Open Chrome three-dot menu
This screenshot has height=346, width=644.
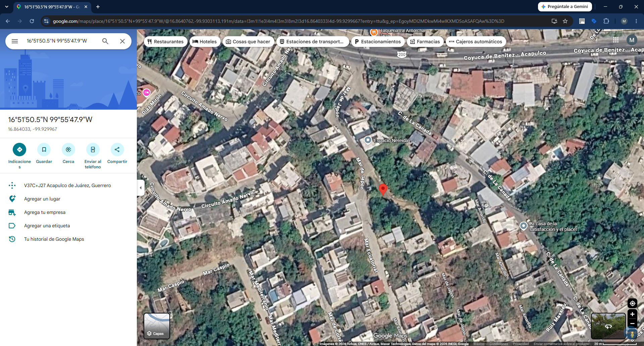pos(636,21)
